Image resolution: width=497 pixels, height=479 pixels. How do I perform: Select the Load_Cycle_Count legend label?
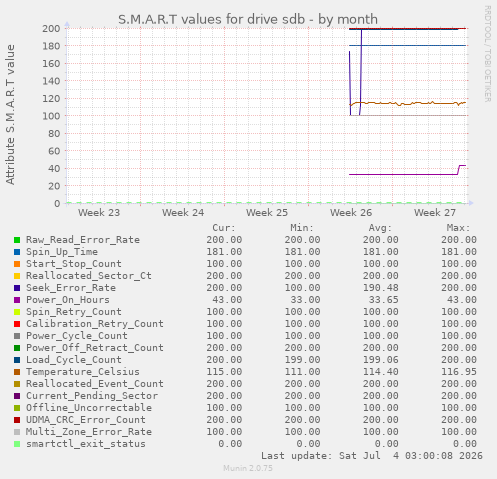click(74, 360)
